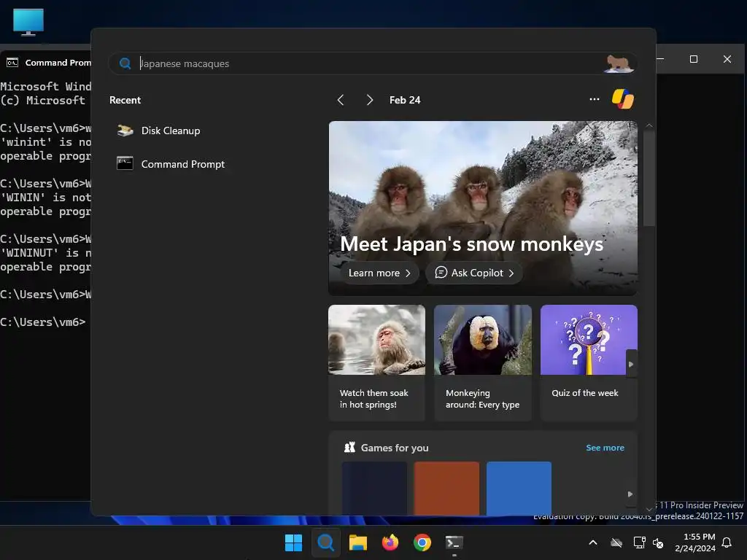Click the Command Prompt window title icon
The image size is (747, 560).
coord(12,63)
